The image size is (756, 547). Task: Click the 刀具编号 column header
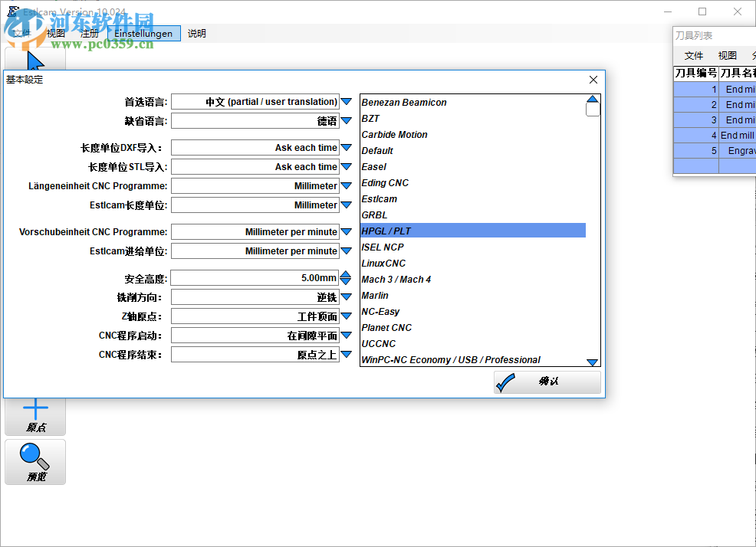[695, 73]
